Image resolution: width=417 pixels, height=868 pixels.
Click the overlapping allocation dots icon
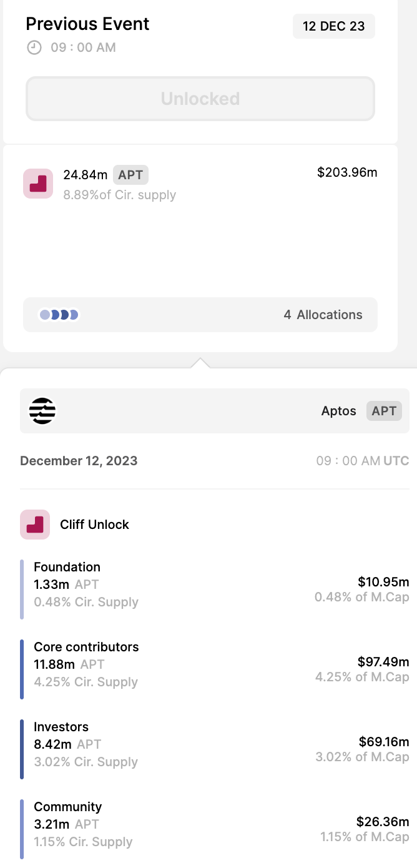coord(59,315)
